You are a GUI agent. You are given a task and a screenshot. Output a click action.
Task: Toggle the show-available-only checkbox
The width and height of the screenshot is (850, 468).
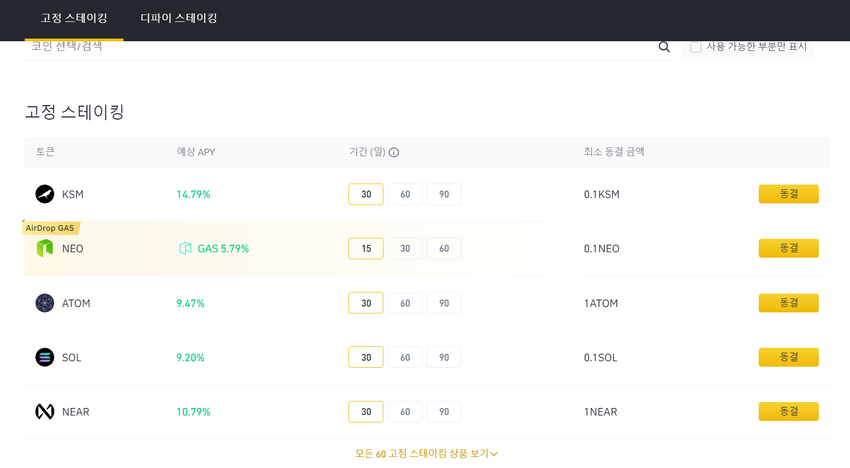[x=696, y=47]
